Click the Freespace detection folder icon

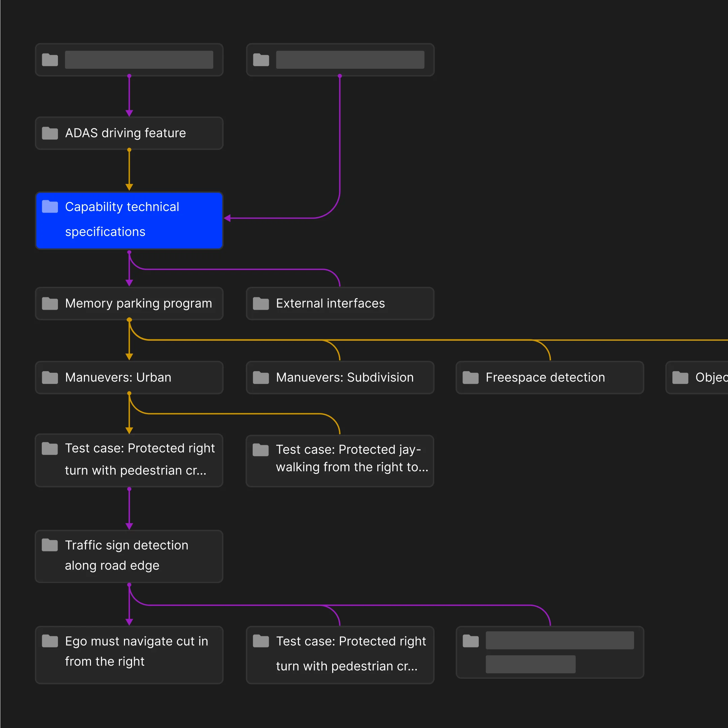point(470,377)
